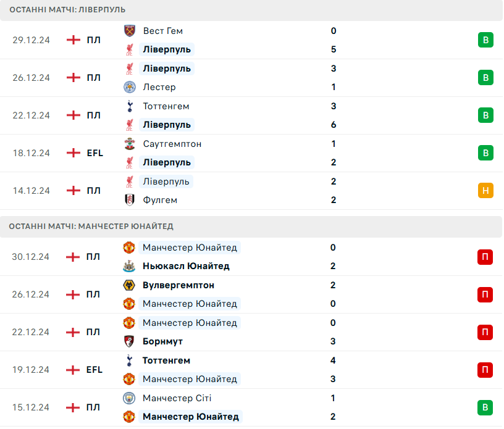
Task: Open the Вест Гем team link
Action: click(162, 31)
